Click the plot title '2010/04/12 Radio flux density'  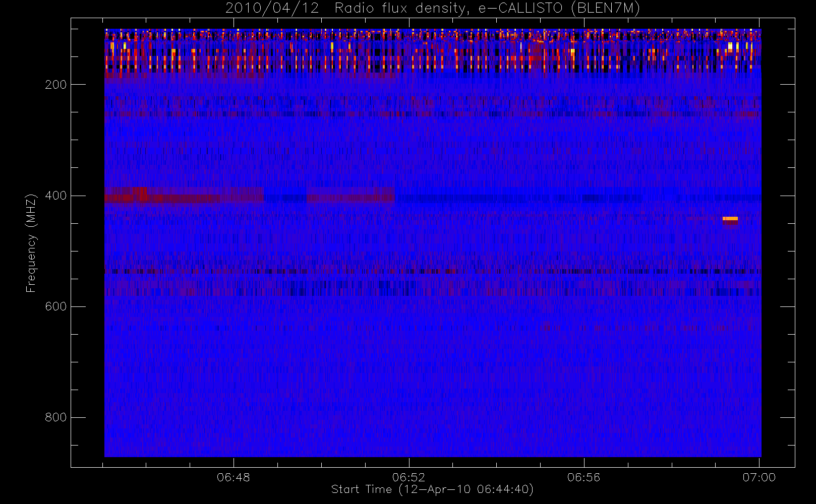point(347,9)
